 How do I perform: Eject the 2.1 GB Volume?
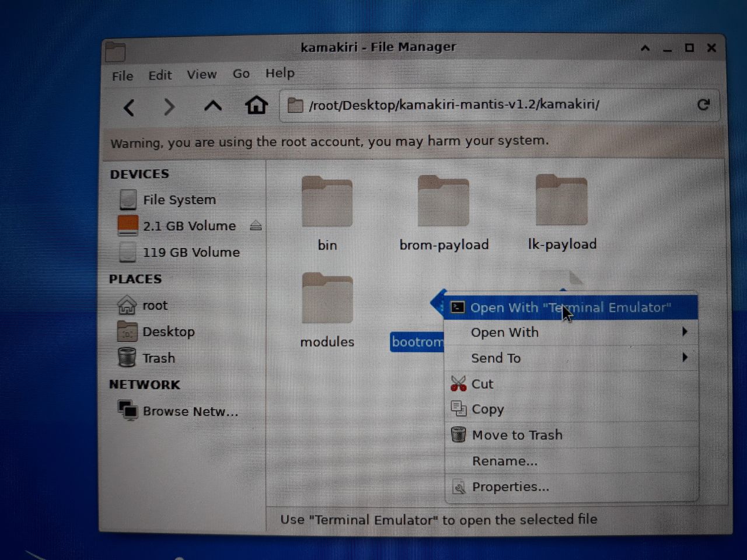(256, 226)
